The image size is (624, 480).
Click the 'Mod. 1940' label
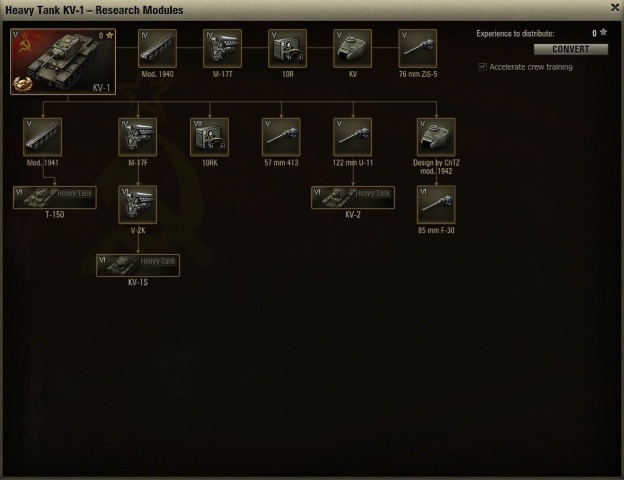tap(157, 74)
